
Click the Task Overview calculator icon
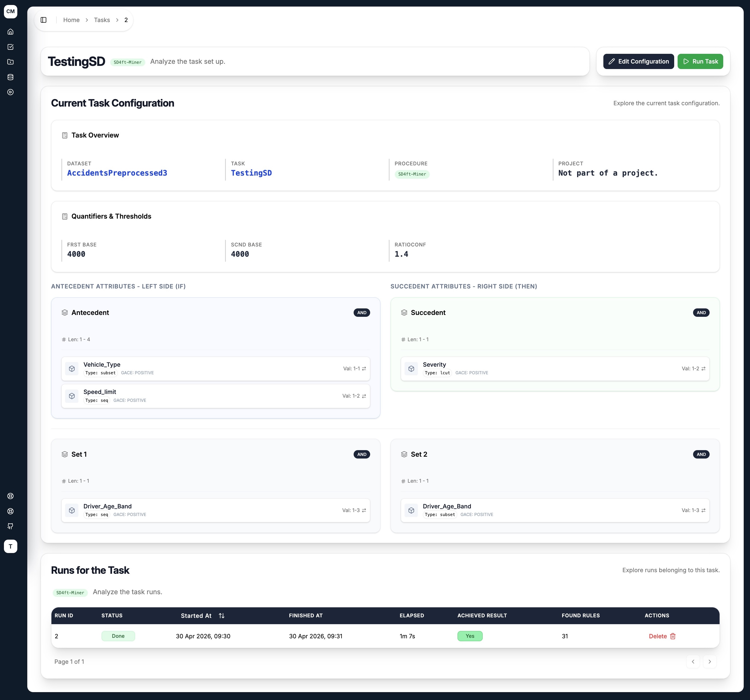coord(65,135)
